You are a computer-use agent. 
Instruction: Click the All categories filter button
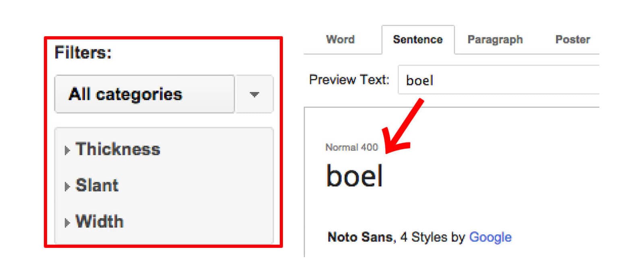144,94
